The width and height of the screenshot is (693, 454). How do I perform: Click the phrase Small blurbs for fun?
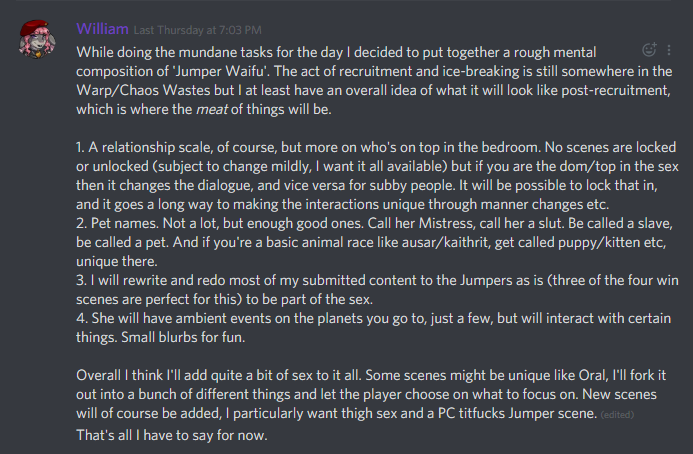[183, 337]
